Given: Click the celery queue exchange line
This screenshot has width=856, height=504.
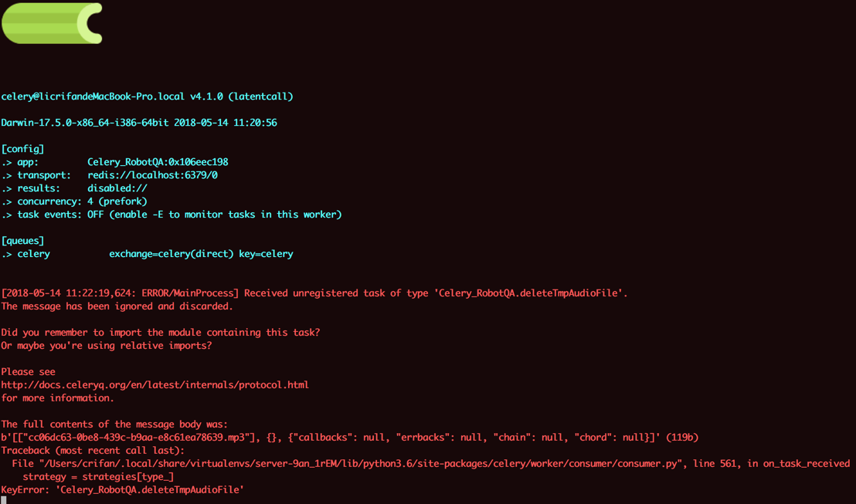Looking at the screenshot, I should click(x=147, y=254).
